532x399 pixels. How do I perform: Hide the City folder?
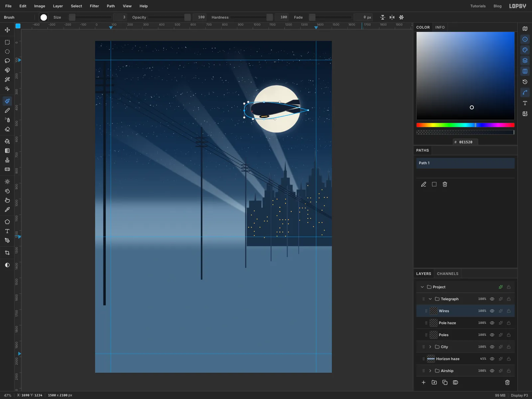point(492,347)
